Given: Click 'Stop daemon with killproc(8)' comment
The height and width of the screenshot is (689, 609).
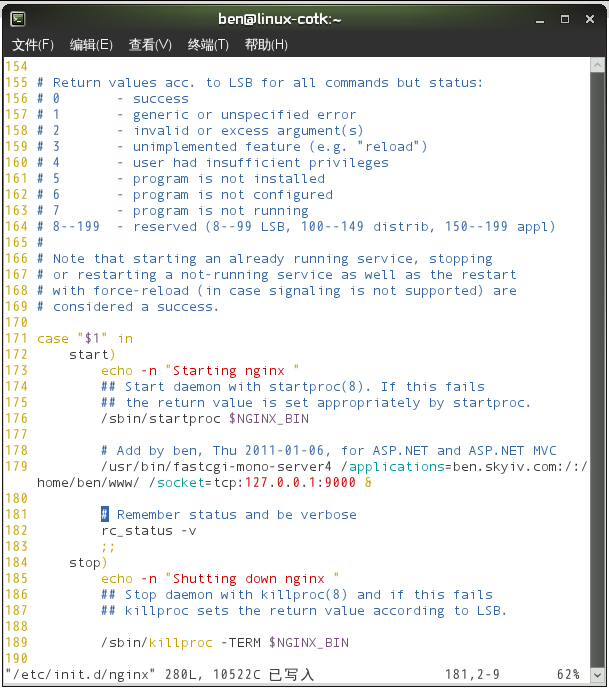Looking at the screenshot, I should pos(236,595).
